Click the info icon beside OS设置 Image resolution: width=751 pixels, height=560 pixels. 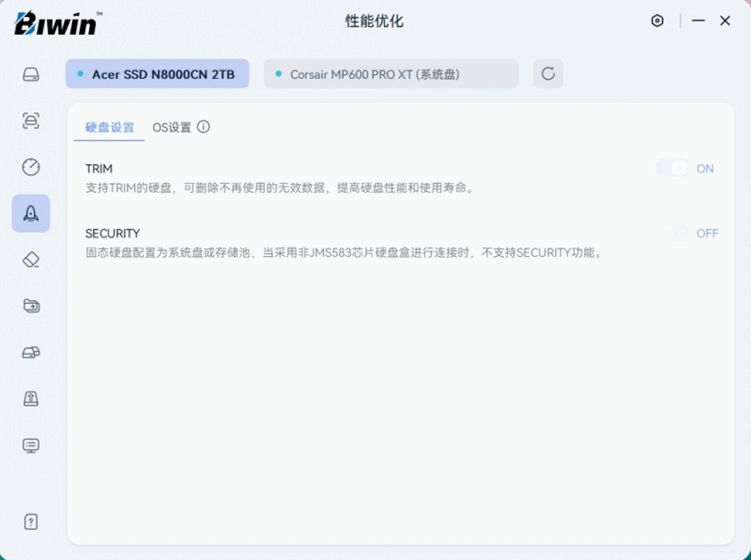(x=204, y=127)
